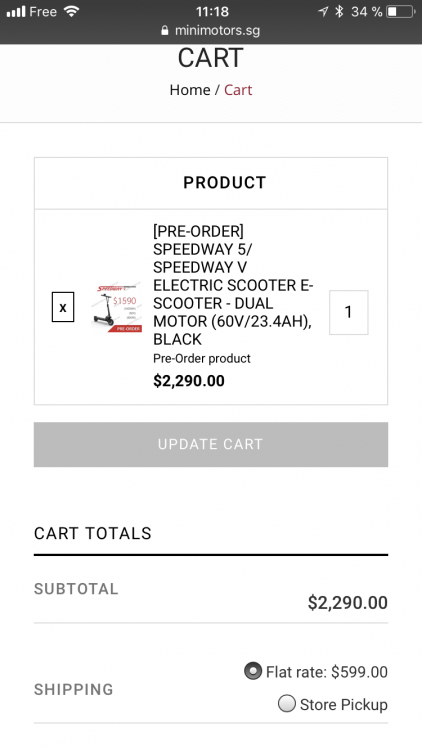Select the Flat rate $599.00 shipping option
Image resolution: width=422 pixels, height=750 pixels.
[253, 671]
